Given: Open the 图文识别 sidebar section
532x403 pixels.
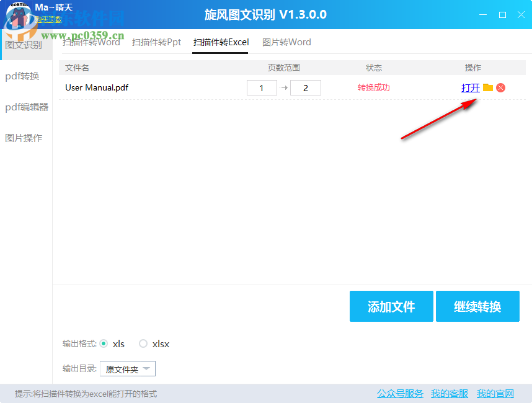Looking at the screenshot, I should click(x=25, y=45).
